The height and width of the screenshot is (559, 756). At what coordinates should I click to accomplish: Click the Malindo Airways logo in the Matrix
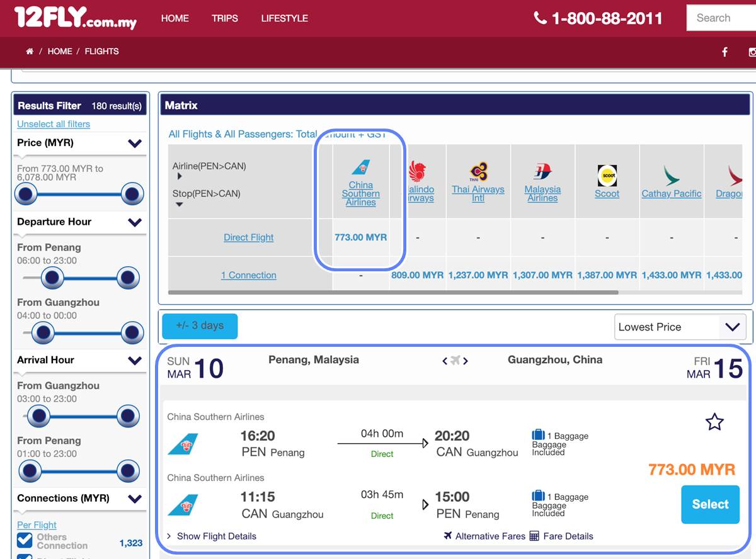[x=418, y=171]
